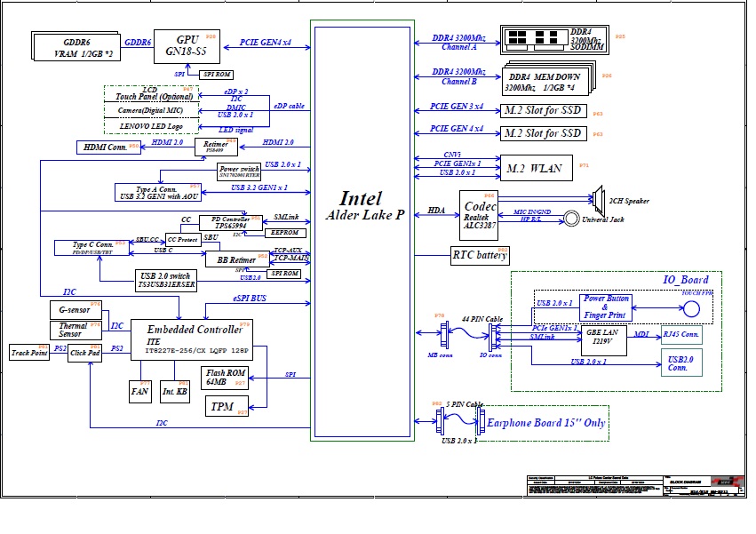The width and height of the screenshot is (756, 534).
Task: Select the Type A Conn. USB 3.2 block
Action: [x=157, y=192]
